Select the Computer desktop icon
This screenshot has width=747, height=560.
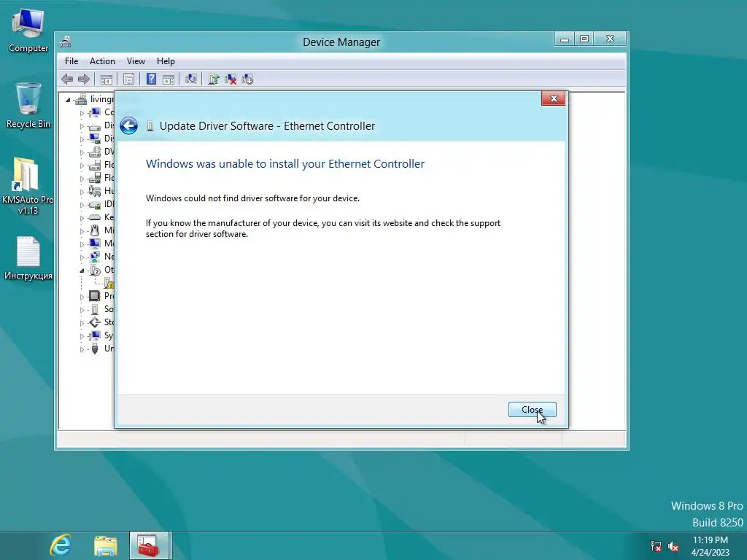[28, 30]
